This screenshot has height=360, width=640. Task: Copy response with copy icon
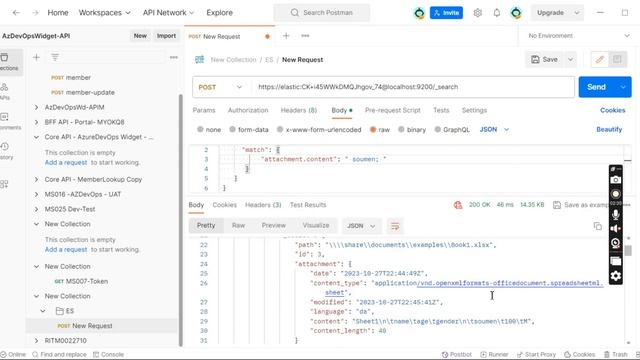(598, 226)
